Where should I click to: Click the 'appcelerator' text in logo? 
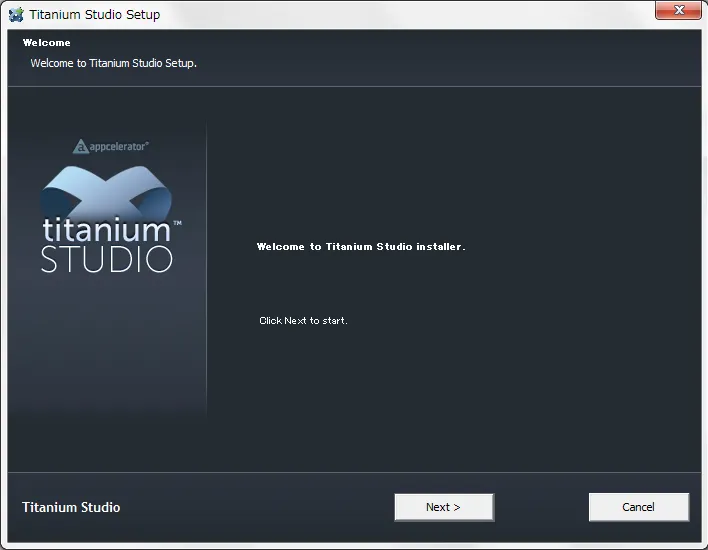(120, 146)
